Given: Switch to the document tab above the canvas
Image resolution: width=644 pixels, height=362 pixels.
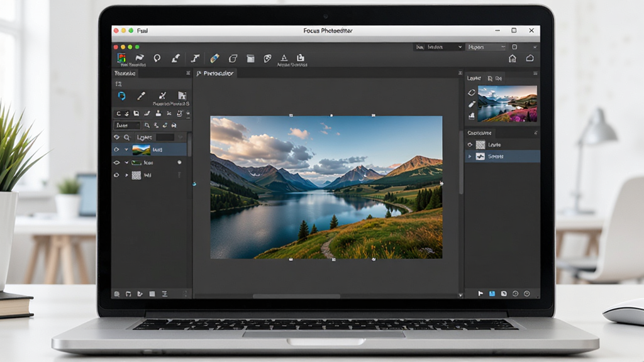Looking at the screenshot, I should point(215,74).
